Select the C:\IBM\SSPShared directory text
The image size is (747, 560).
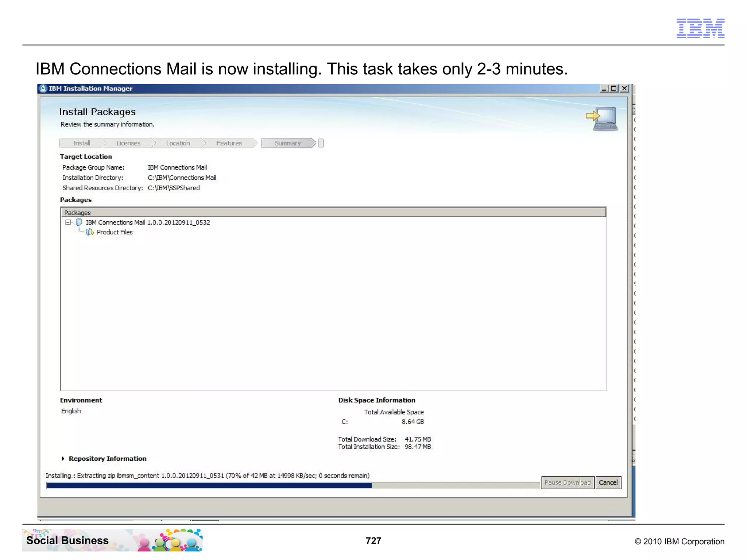click(x=174, y=188)
